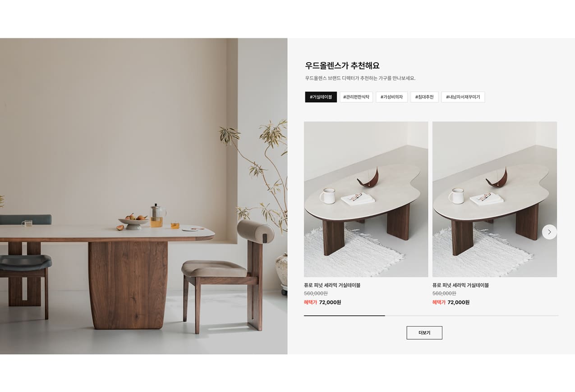This screenshot has height=392, width=575.
Task: Select the #내남자서재꾸미기 tag tab
Action: coord(463,97)
